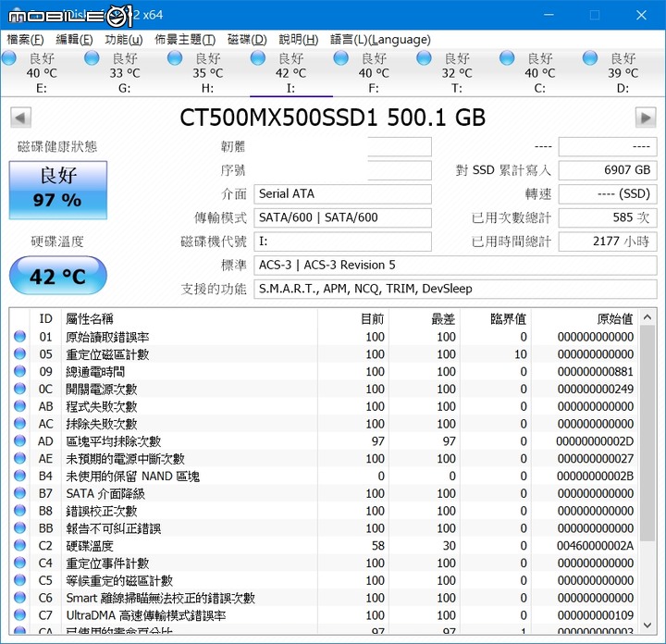Click the 6907 GB total writes value
The height and width of the screenshot is (644, 666).
click(608, 170)
